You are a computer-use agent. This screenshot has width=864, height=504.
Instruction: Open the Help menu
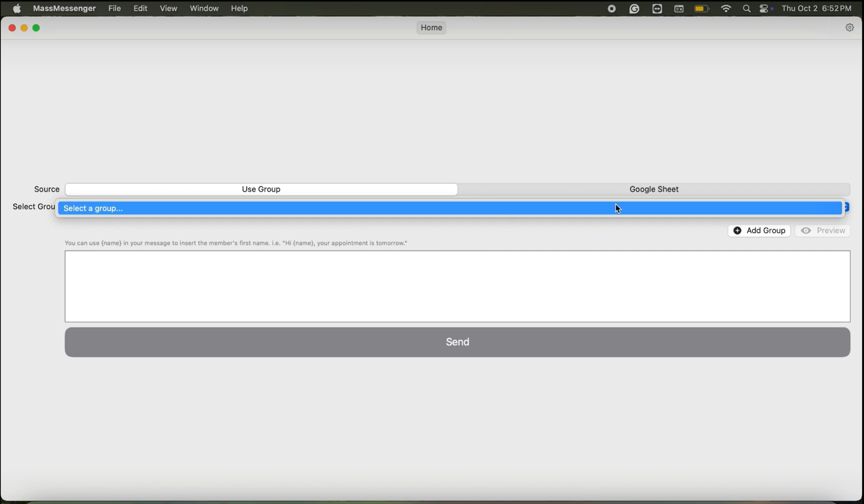pyautogui.click(x=239, y=8)
